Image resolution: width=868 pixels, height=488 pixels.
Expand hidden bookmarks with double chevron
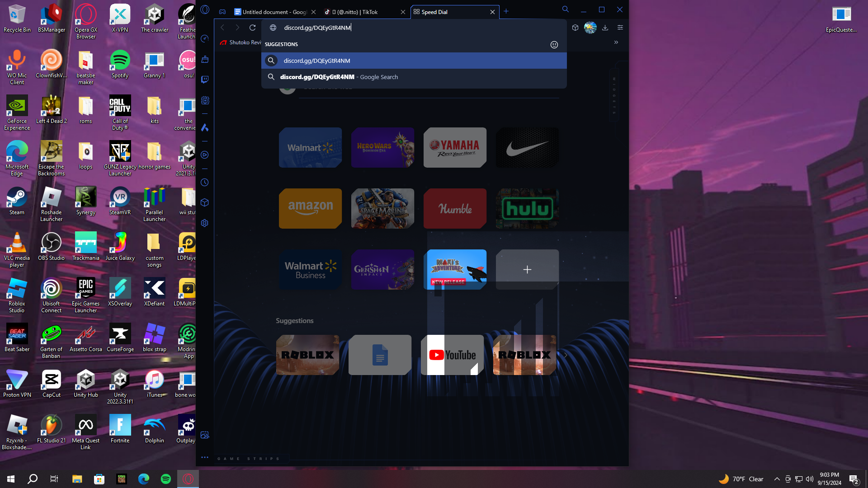pyautogui.click(x=616, y=42)
